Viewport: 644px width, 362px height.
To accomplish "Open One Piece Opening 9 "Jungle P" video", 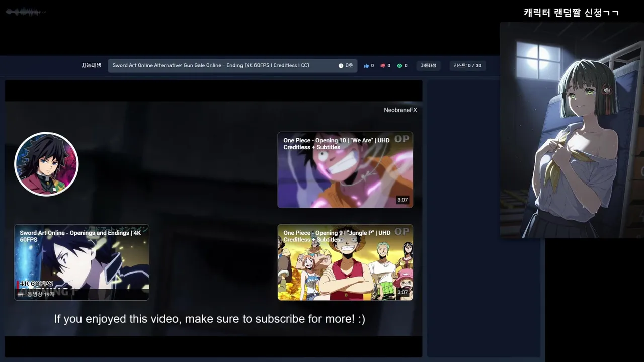I will (x=345, y=262).
